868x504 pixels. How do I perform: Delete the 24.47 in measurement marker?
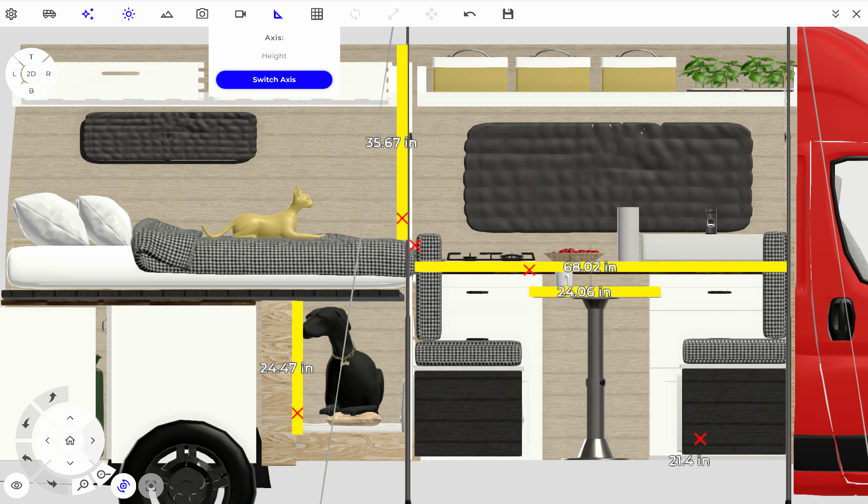pyautogui.click(x=297, y=413)
